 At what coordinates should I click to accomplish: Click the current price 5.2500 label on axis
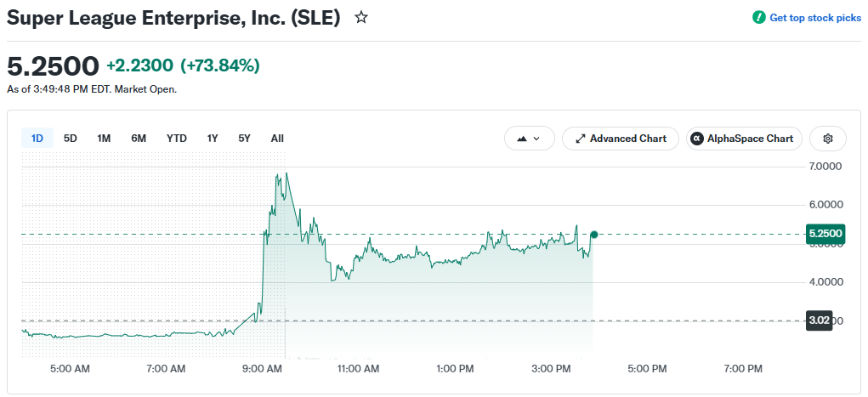tap(826, 234)
